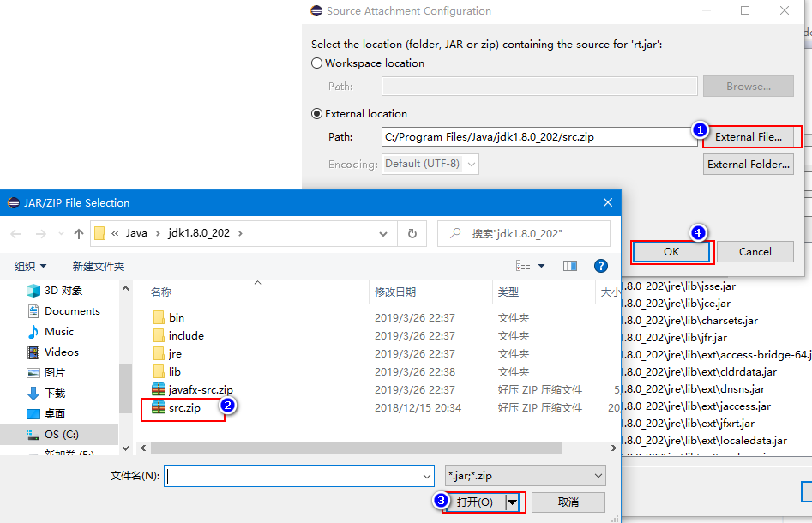Open the 组织 menu
812x523 pixels.
[31, 266]
